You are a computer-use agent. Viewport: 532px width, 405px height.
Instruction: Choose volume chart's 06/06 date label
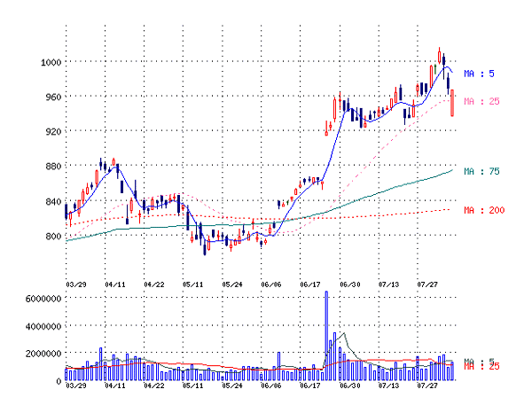[x=271, y=386]
